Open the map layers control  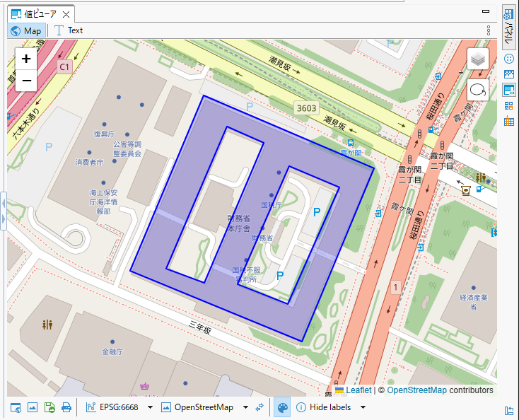point(478,59)
